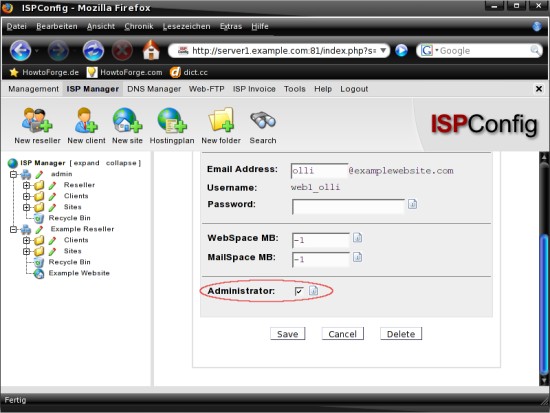550x413 pixels.
Task: Click the help icon beside Password field
Action: pyautogui.click(x=412, y=204)
